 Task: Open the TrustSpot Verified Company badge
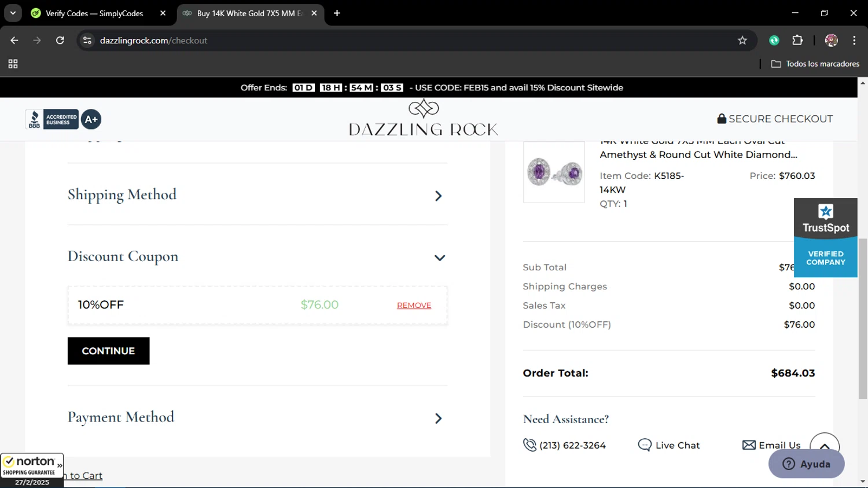click(x=826, y=238)
